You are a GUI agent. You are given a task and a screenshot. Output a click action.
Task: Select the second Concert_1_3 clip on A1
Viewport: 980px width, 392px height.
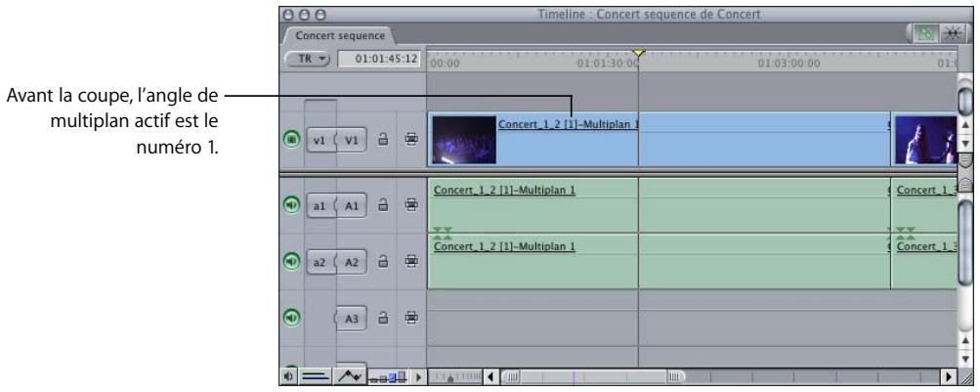[x=924, y=204]
